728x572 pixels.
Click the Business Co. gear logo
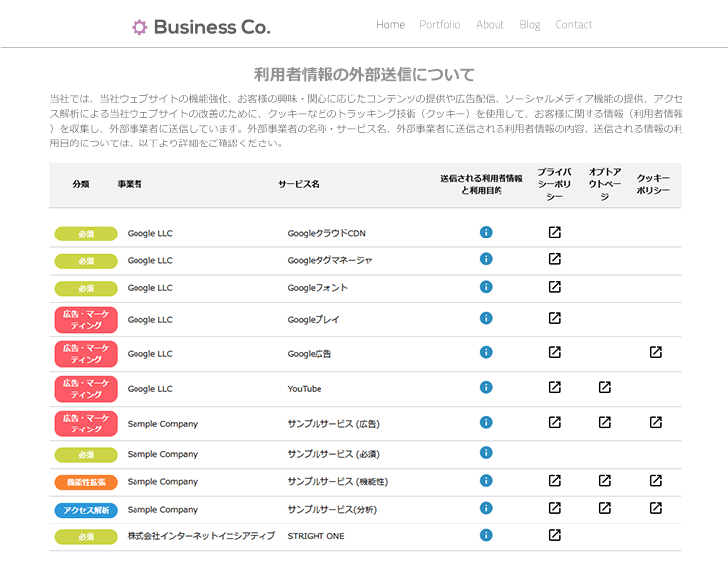[139, 27]
